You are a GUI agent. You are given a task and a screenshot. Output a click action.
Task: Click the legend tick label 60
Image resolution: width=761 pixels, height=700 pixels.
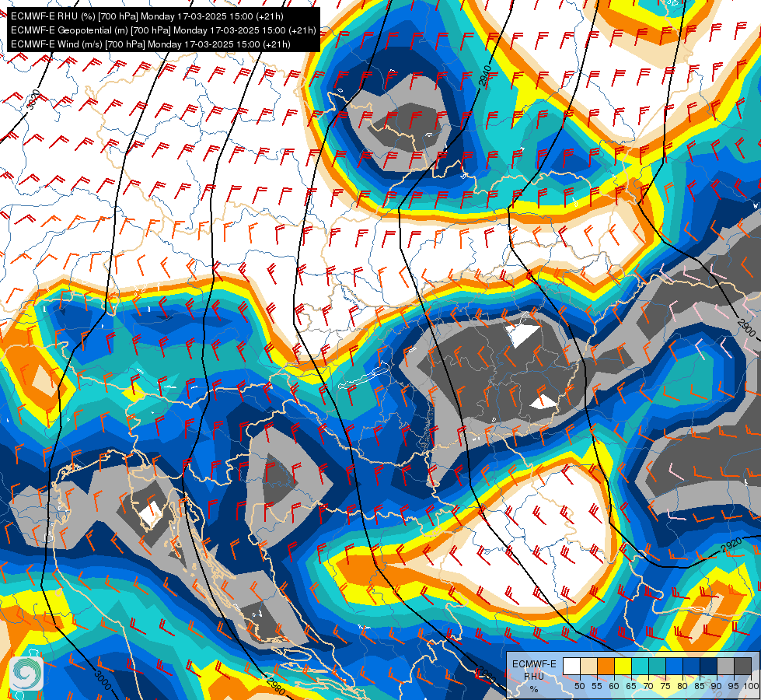(614, 686)
